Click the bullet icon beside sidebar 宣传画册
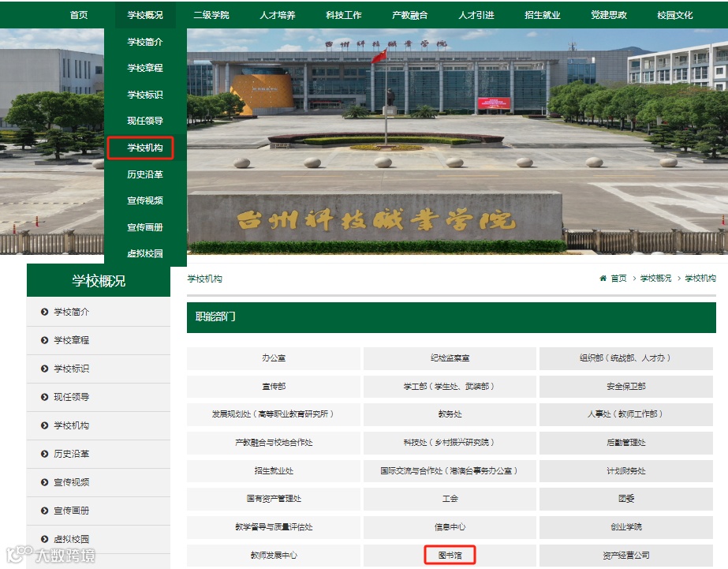The image size is (728, 569). coord(45,511)
